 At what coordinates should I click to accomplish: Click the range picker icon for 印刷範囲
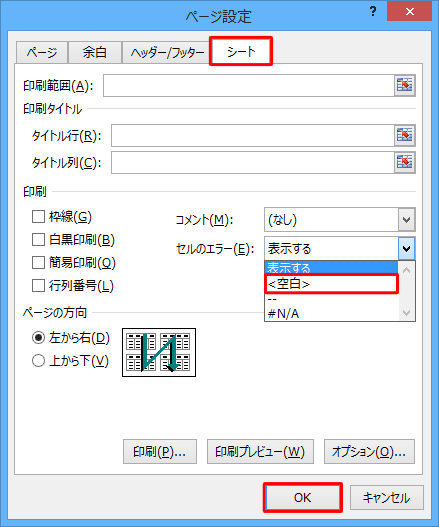pos(405,85)
